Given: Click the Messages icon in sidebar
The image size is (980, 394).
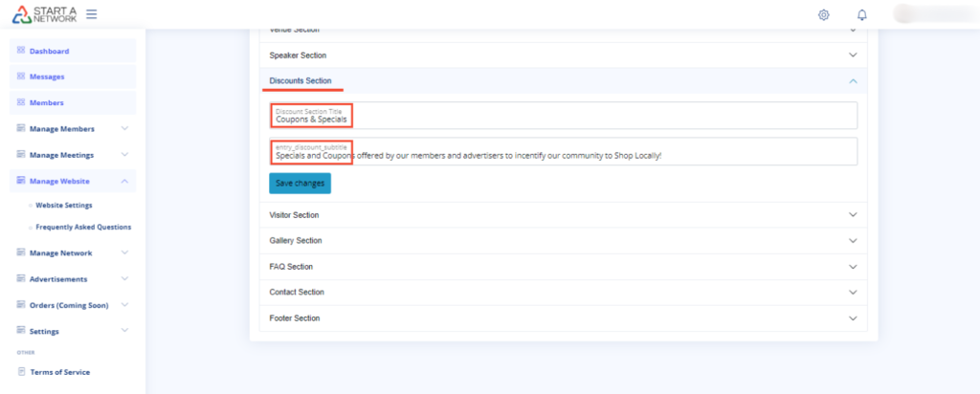Looking at the screenshot, I should [21, 77].
